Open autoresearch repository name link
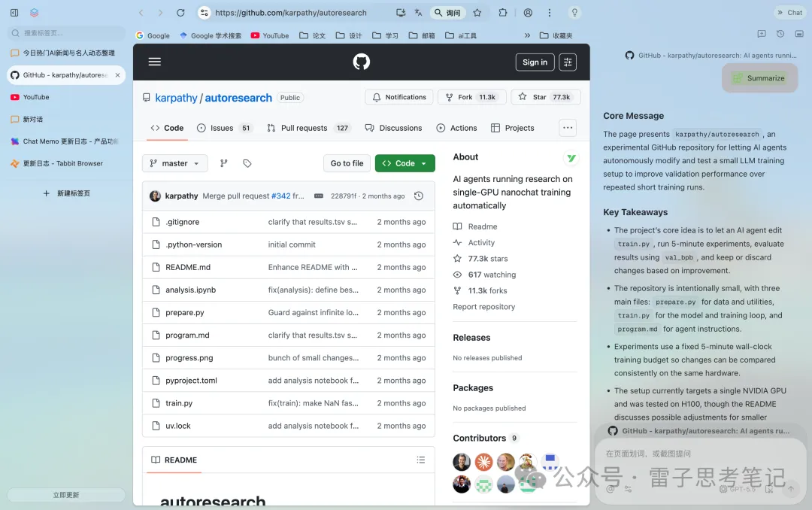812x510 pixels. [x=238, y=98]
